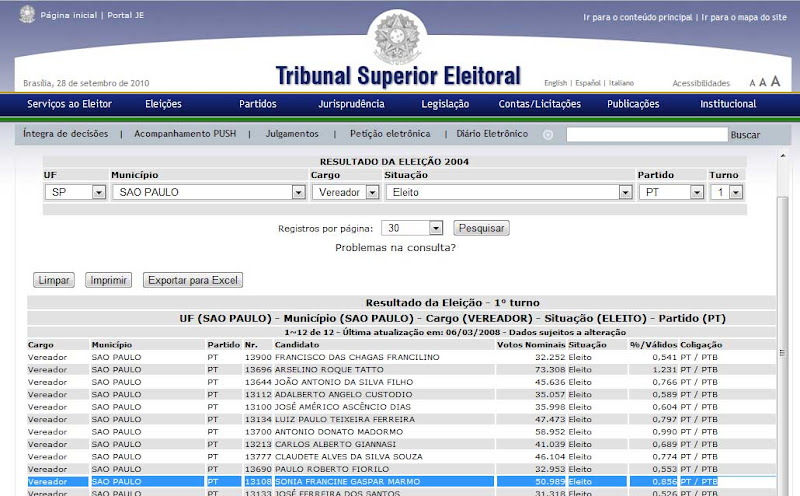The image size is (800, 496).
Task: Click the small crest icon beside Página inicial
Action: click(27, 14)
